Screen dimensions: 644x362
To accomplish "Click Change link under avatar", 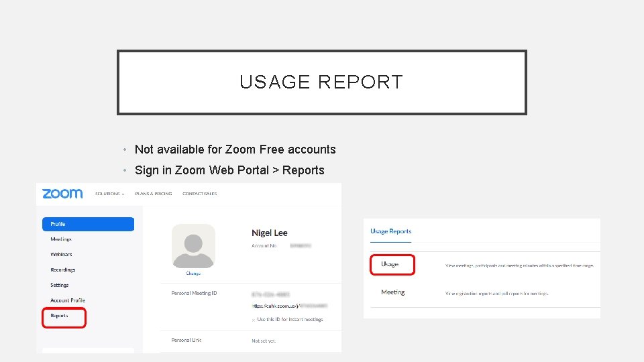I will coord(193,274).
